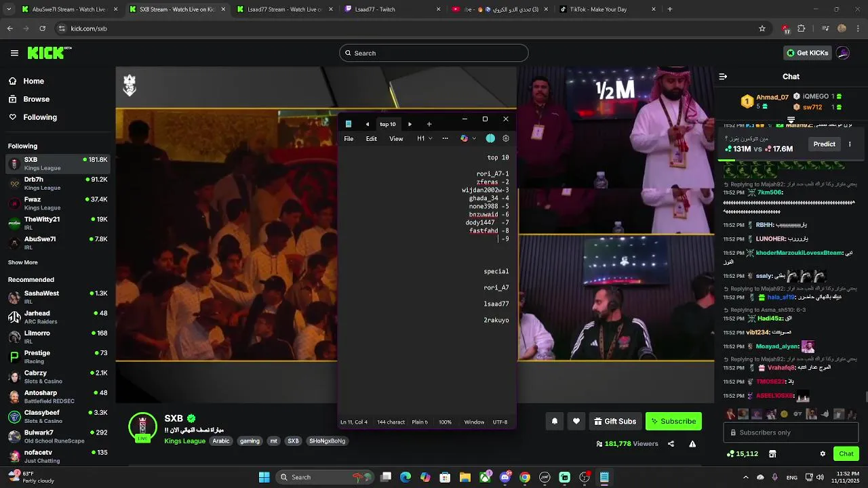Click Predict button in chat

click(825, 144)
